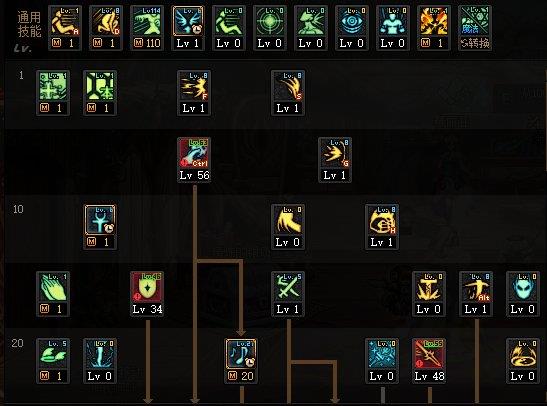Select the yellow anchor skill at Lv 0

click(x=429, y=287)
